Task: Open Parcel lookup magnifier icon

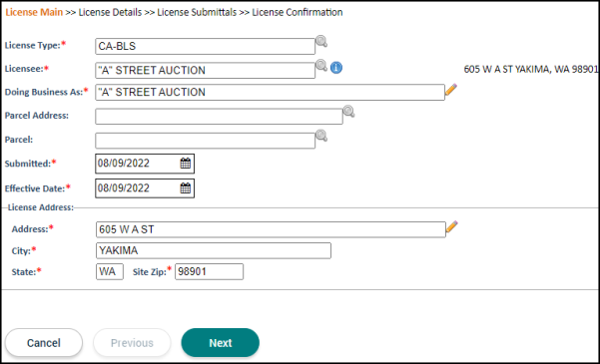Action: (321, 136)
